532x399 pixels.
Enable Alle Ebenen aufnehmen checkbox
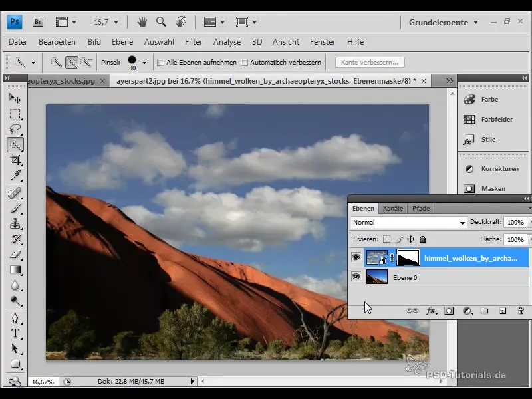point(161,63)
